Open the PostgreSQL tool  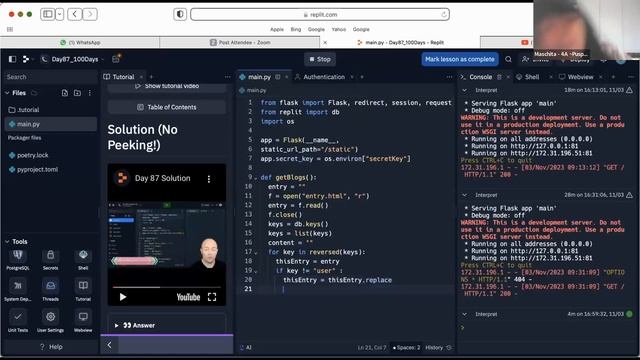[x=18, y=260]
